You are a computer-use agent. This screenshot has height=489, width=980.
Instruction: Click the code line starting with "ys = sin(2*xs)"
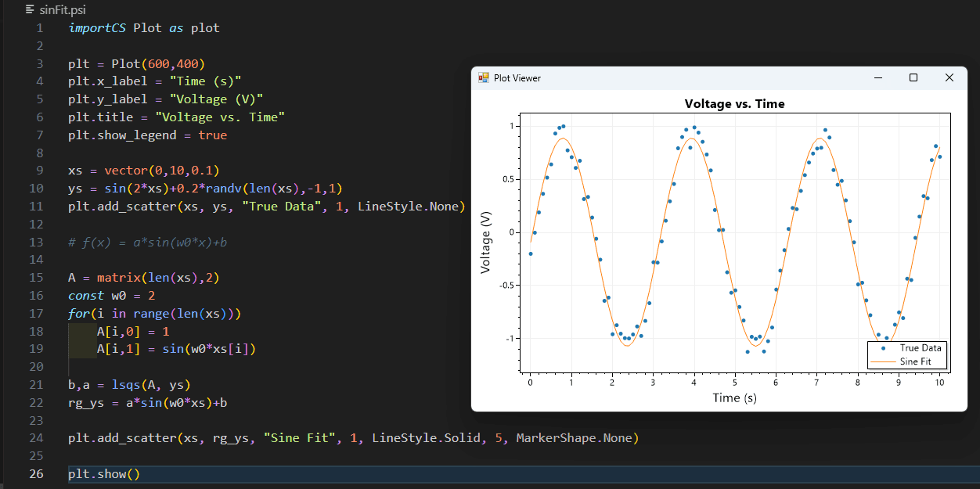click(206, 189)
